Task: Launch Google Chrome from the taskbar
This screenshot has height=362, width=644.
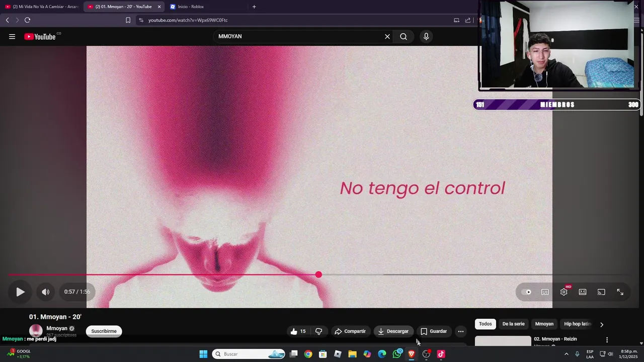Action: [x=308, y=354]
